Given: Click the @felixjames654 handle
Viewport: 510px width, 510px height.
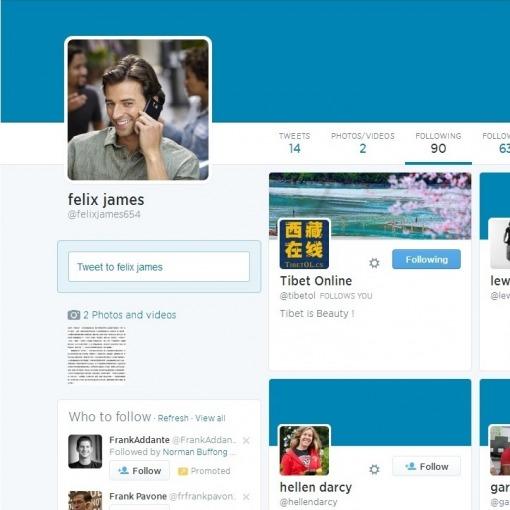Looking at the screenshot, I should click(x=104, y=214).
